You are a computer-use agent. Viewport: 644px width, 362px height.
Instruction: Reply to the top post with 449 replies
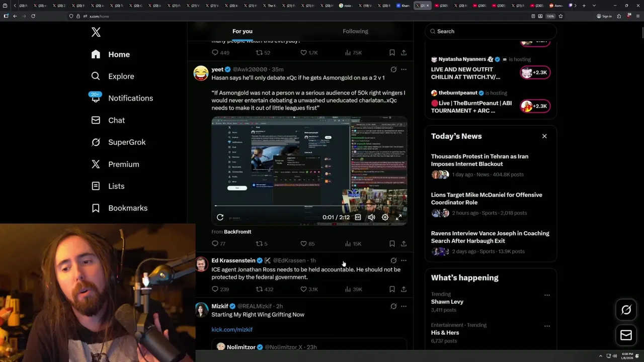[220, 53]
